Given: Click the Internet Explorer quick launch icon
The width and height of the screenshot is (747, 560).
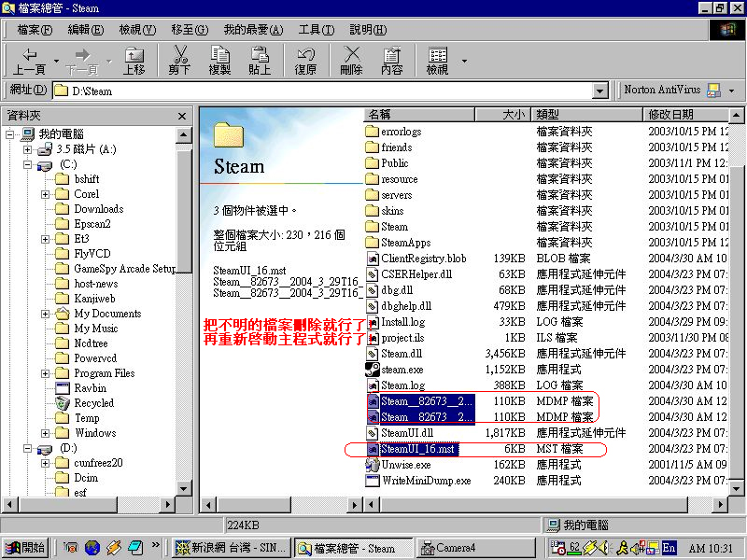Looking at the screenshot, I should click(x=92, y=548).
